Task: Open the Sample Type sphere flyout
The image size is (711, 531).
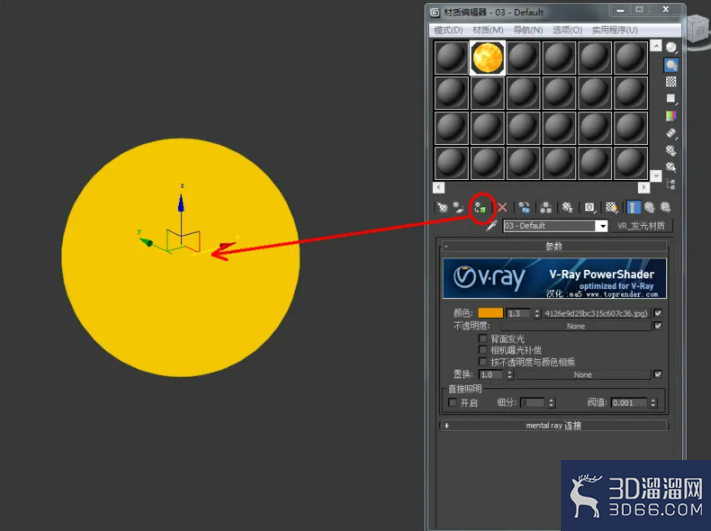Action: point(671,47)
